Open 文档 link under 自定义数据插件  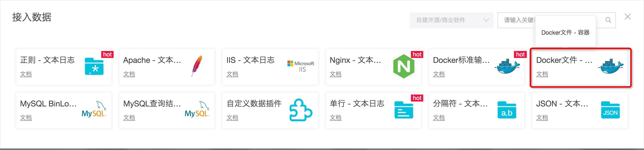pos(232,118)
